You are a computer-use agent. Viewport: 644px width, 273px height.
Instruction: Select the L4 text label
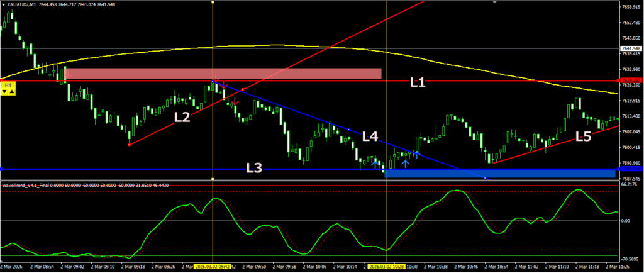pos(370,136)
